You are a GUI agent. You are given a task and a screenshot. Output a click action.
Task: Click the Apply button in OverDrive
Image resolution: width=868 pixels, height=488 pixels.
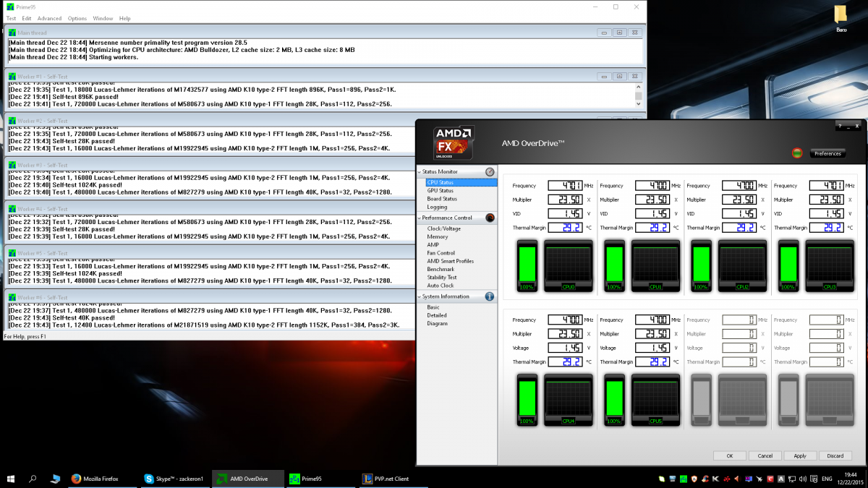[x=800, y=456]
